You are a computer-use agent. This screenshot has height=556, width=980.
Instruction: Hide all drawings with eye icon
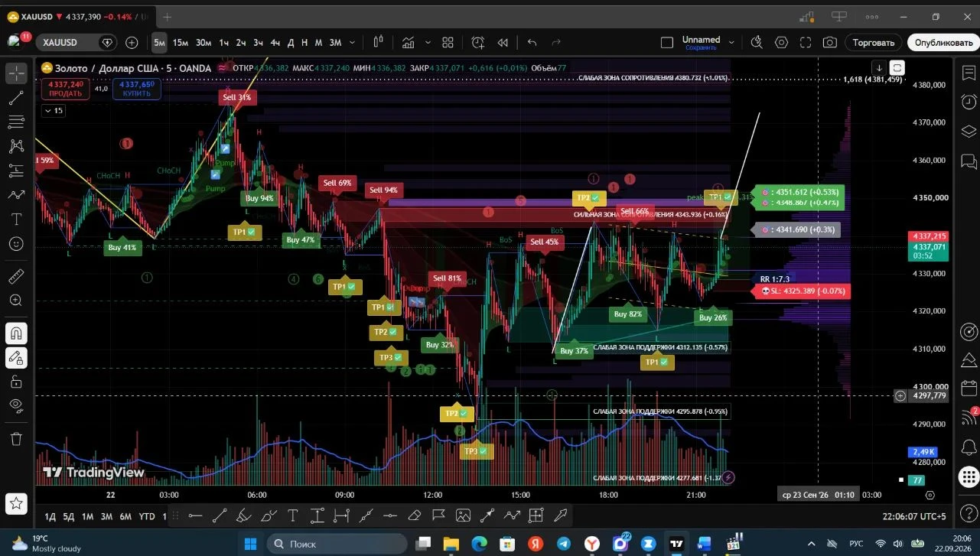coord(16,405)
